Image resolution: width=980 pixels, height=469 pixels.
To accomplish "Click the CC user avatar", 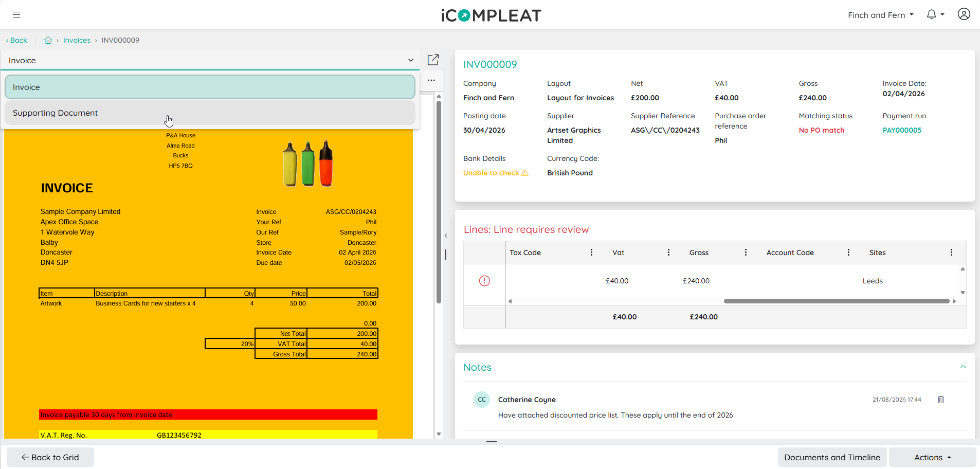I will coord(482,400).
